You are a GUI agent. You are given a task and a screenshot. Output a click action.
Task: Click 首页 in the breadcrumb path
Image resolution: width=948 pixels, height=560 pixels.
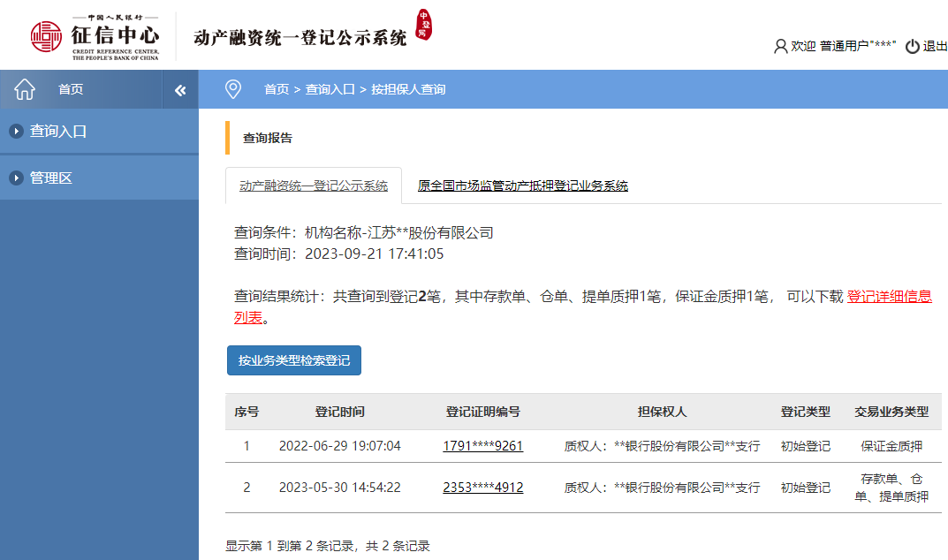277,89
